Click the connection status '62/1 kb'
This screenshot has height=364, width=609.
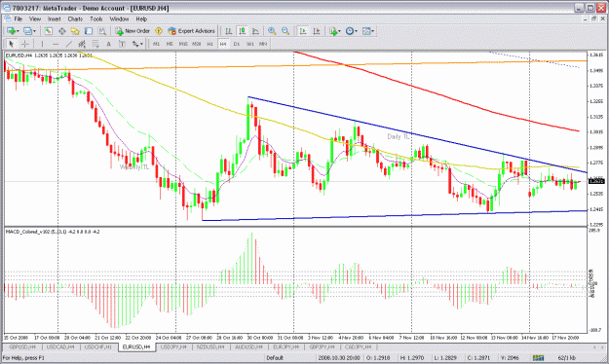click(567, 358)
